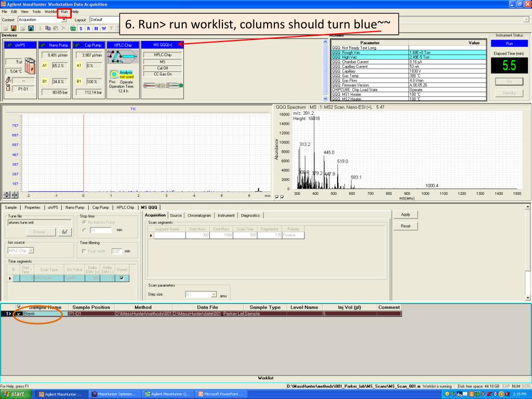Click the R toolbar button
The height and width of the screenshot is (399, 532).
click(x=88, y=29)
